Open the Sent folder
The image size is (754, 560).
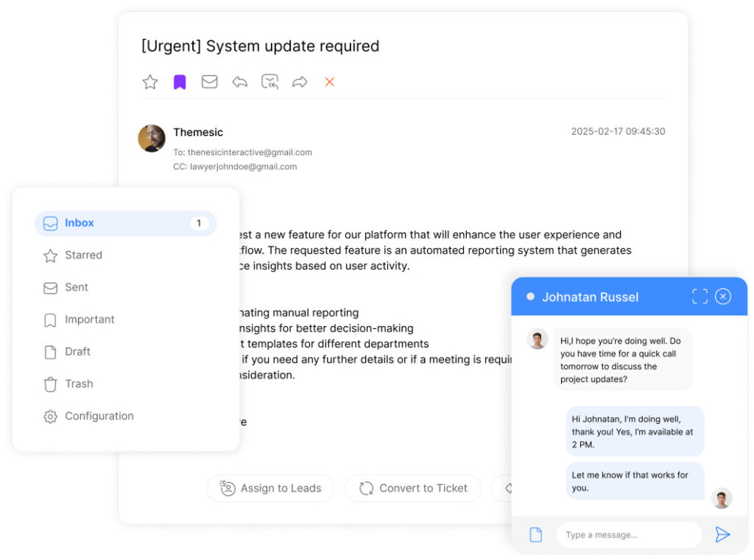click(76, 288)
